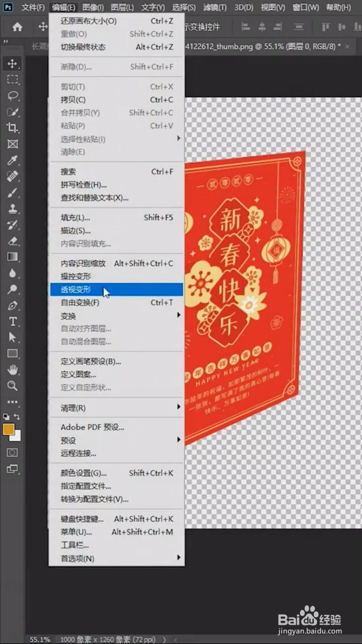Viewport: 362px width, 644px height.
Task: Open the 图层(L) menu
Action: click(x=122, y=8)
